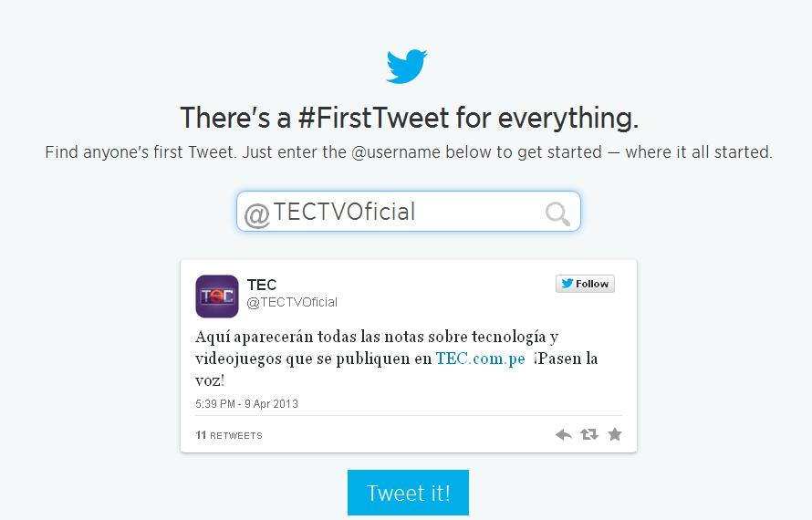Image resolution: width=812 pixels, height=520 pixels.
Task: Retweet the TEC tweet
Action: tap(589, 435)
